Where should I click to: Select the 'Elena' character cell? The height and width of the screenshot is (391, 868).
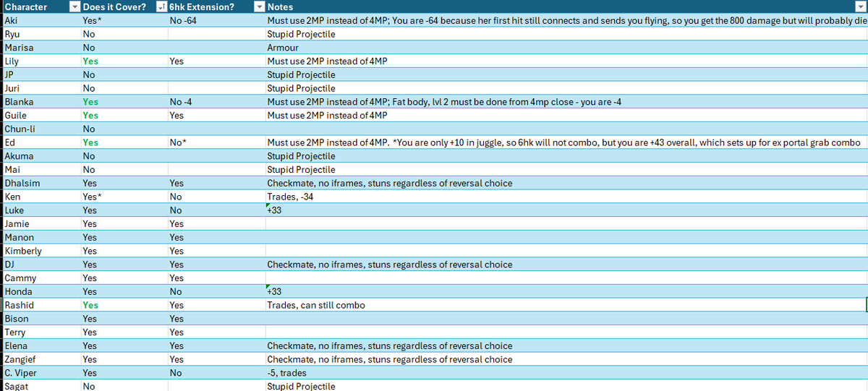[x=41, y=345]
